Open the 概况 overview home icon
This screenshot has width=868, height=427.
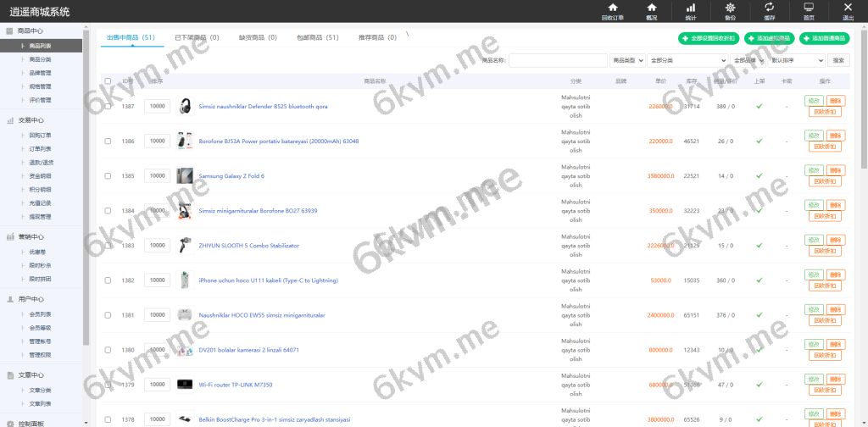[652, 11]
